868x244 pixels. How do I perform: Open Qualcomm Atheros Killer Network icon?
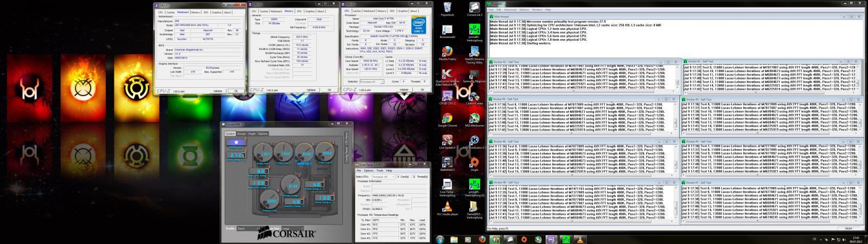coord(447,78)
